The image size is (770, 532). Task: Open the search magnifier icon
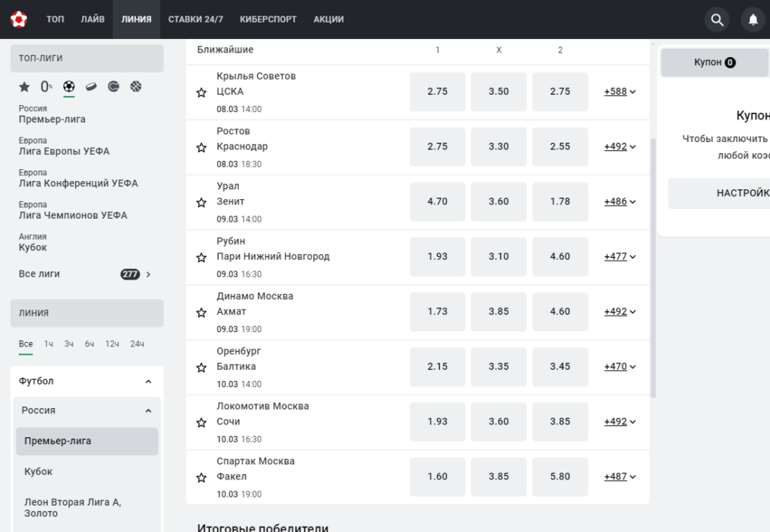point(717,20)
